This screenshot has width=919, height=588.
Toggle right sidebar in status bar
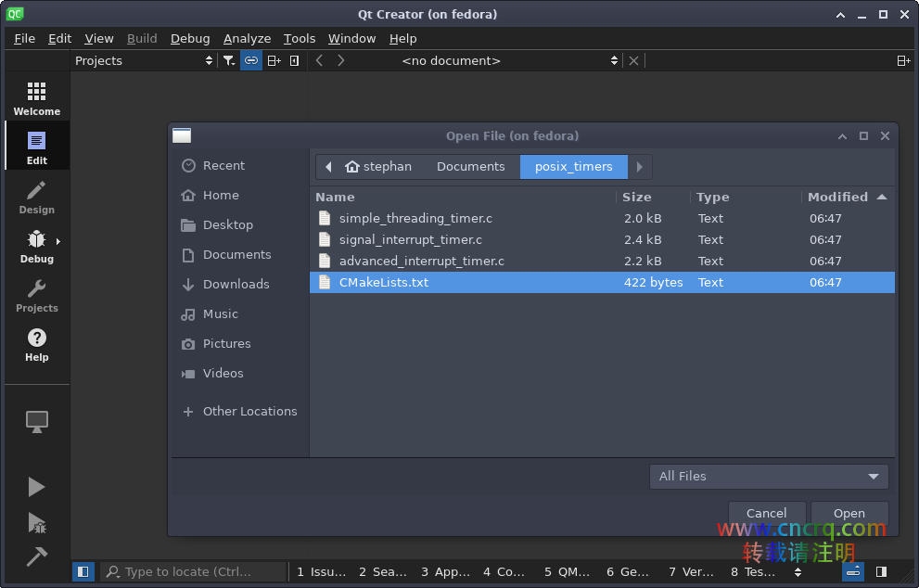(881, 571)
